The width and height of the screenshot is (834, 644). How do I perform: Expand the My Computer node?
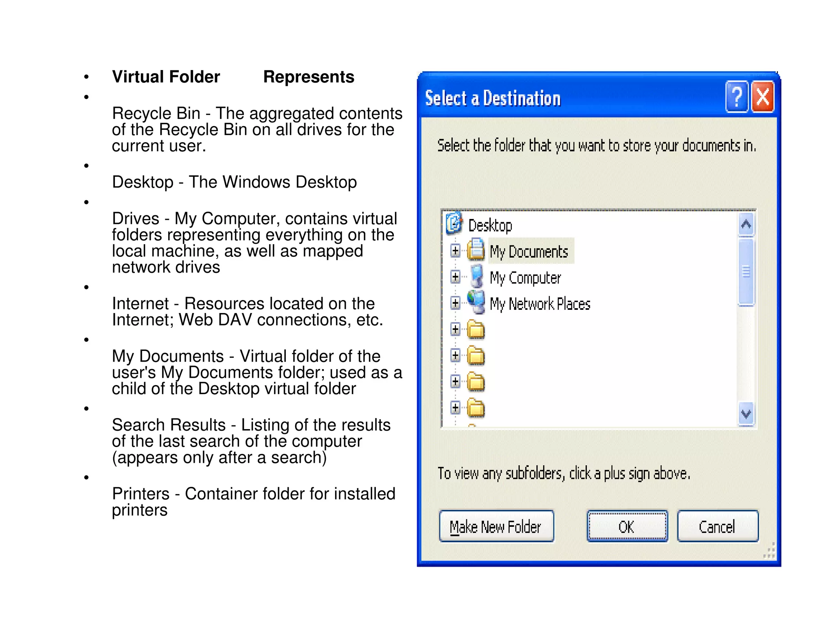(456, 277)
